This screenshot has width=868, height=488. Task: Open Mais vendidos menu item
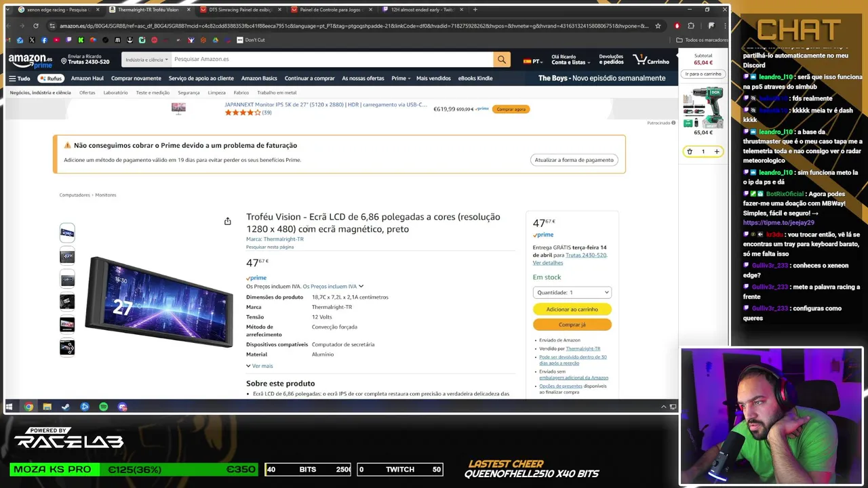[x=433, y=78]
